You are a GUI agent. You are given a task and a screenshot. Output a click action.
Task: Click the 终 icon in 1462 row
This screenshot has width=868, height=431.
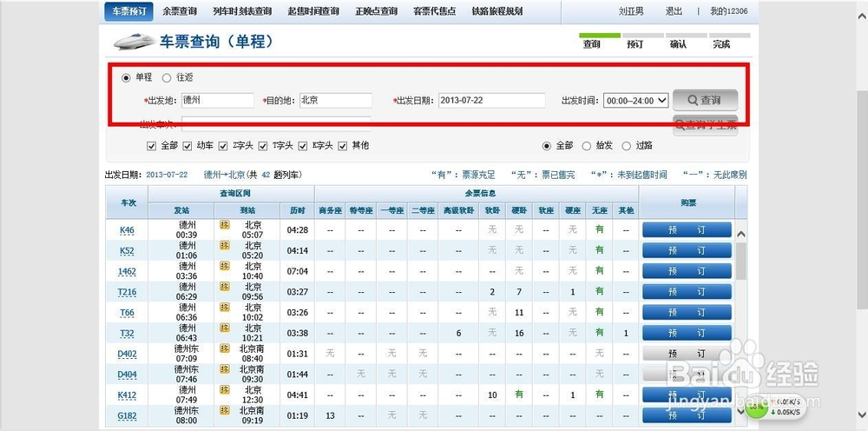(224, 266)
